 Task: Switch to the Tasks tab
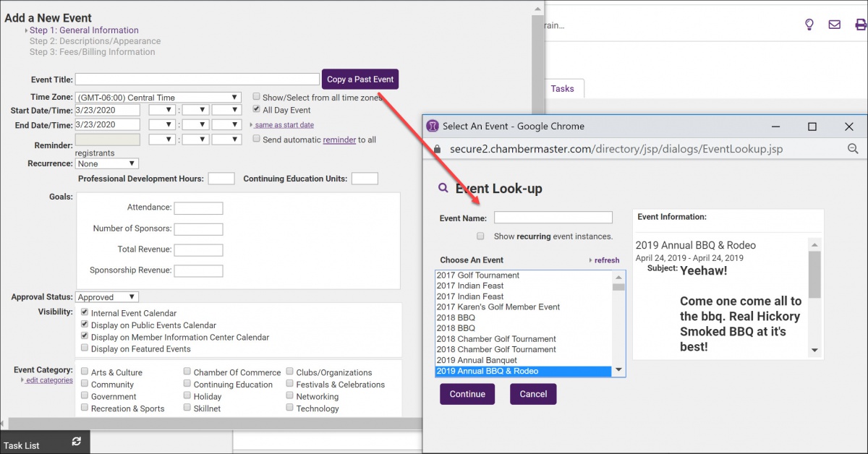coord(562,88)
